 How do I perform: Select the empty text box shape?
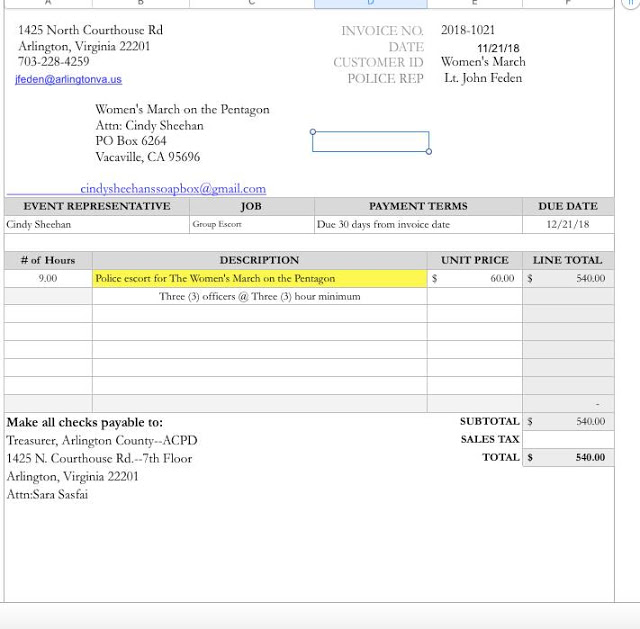tap(371, 142)
